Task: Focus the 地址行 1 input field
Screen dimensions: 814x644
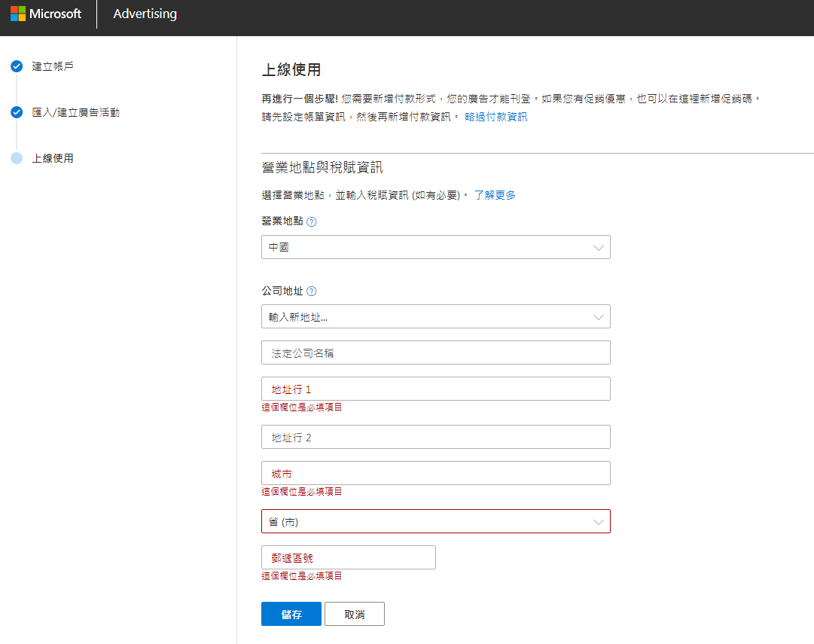Action: 435,389
